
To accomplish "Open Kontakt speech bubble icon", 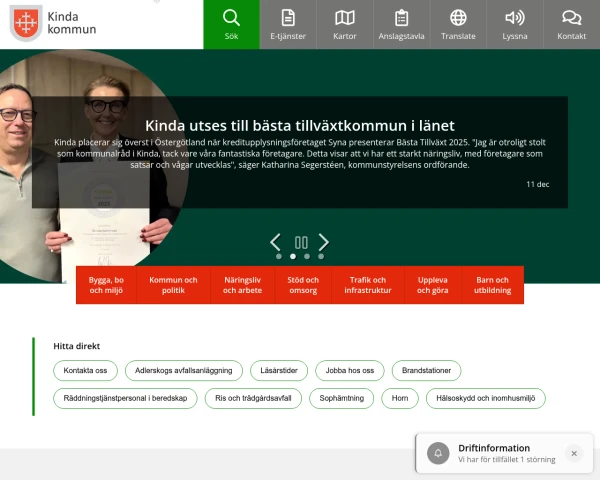I will click(571, 18).
